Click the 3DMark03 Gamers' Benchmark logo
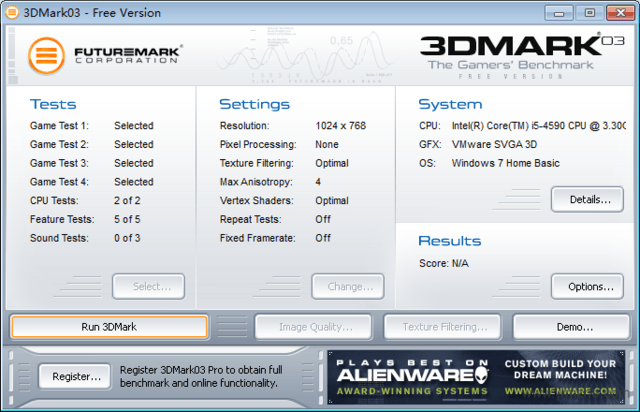The image size is (640, 412). (522, 56)
